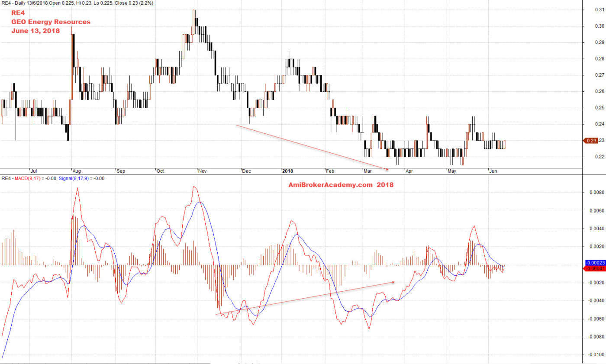The height and width of the screenshot is (364, 606).
Task: Click the Jul month label on time axis
Action: [34, 171]
